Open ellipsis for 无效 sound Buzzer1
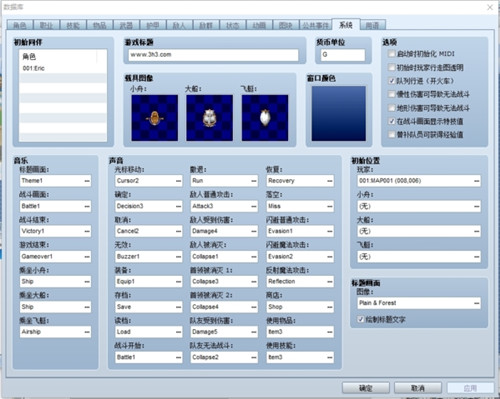Screen dimensions: 500x399 tap(179, 256)
